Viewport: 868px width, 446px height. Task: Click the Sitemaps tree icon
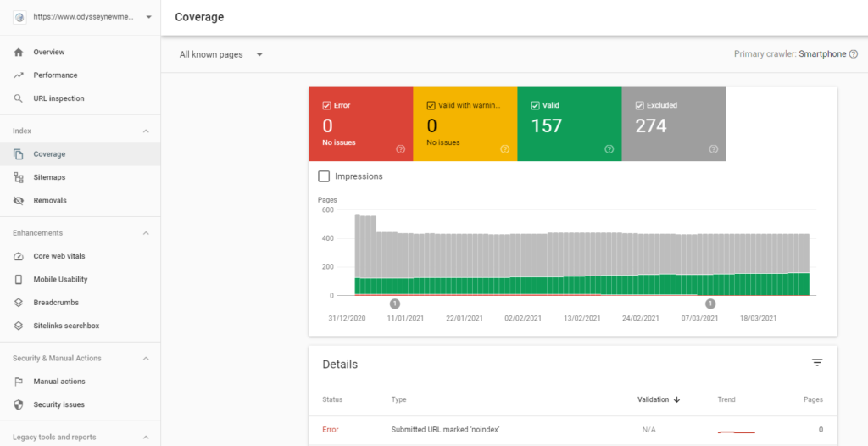tap(19, 177)
